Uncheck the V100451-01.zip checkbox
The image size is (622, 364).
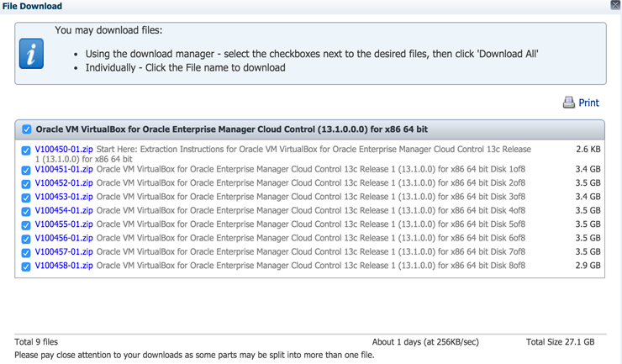[x=27, y=170]
